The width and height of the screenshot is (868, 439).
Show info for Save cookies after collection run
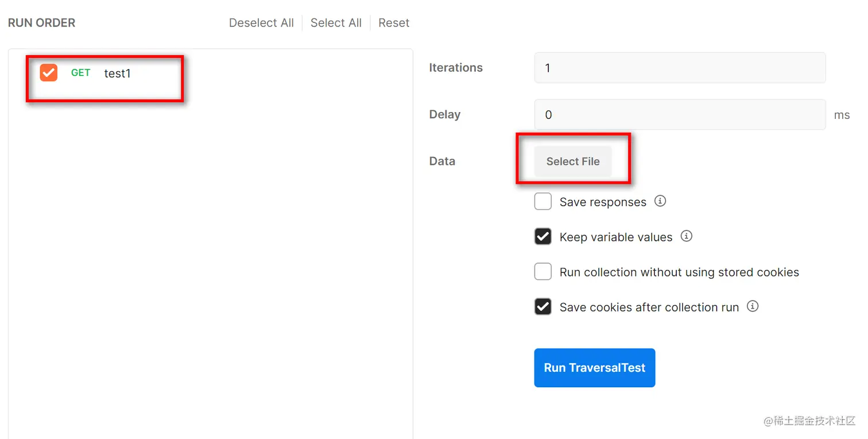coord(753,306)
